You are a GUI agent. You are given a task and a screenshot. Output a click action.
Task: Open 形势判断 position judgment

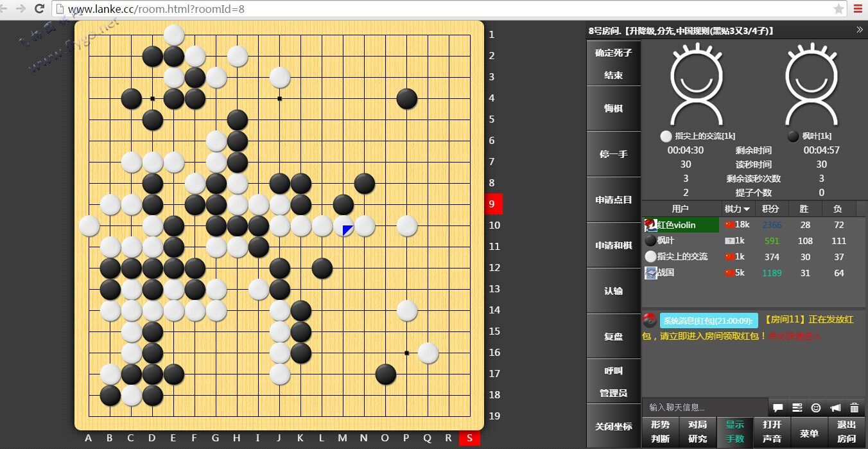click(660, 432)
